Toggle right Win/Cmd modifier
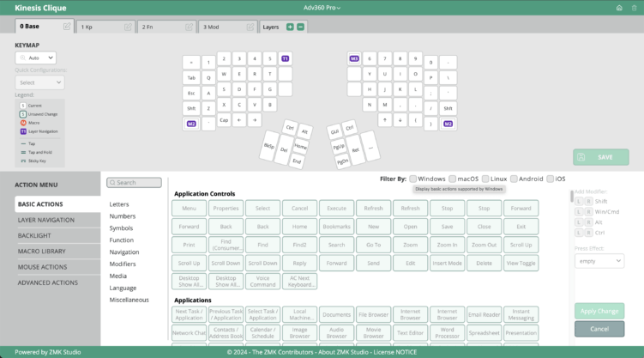The height and width of the screenshot is (358, 644). (x=588, y=212)
